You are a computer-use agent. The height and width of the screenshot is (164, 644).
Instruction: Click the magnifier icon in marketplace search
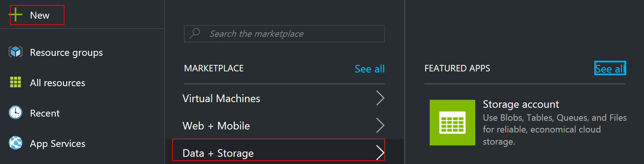coord(195,33)
